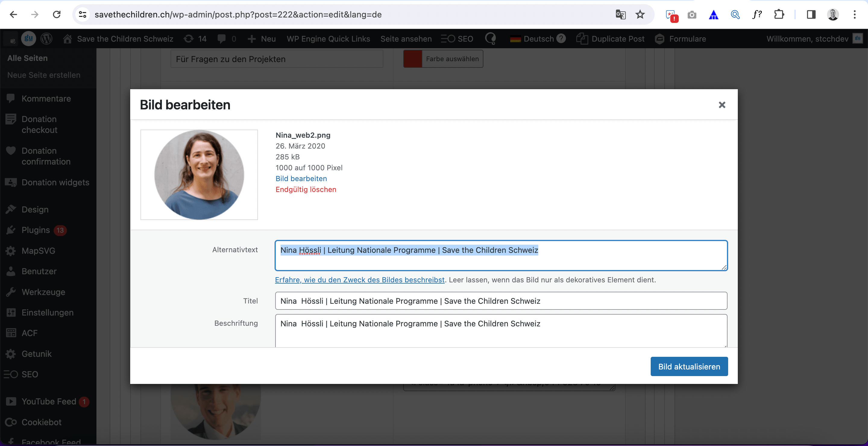
Task: Open the blue triangle extension icon
Action: click(x=713, y=15)
